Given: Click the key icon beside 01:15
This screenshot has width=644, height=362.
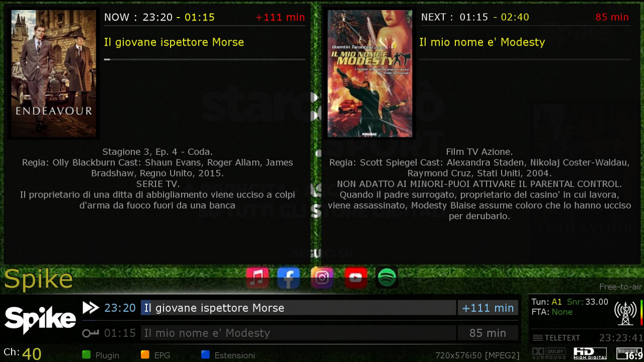Looking at the screenshot, I should [x=91, y=333].
